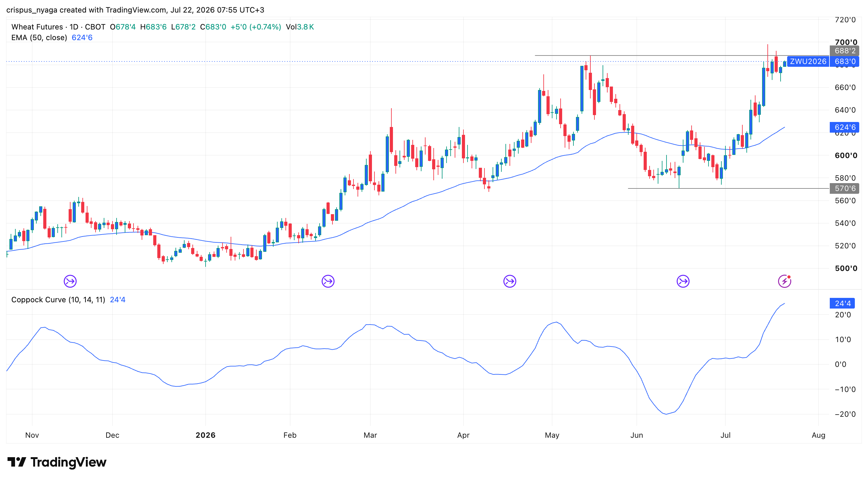Click the 700'0 price axis label
Image resolution: width=868 pixels, height=481 pixels.
tap(846, 42)
